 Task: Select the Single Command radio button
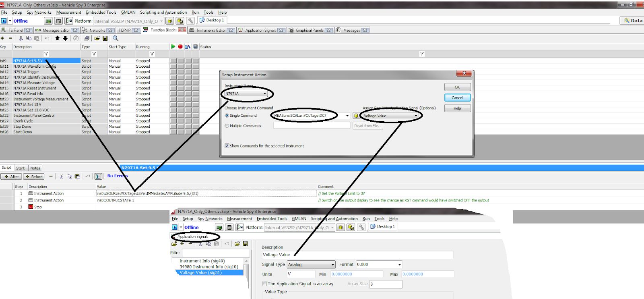point(227,116)
